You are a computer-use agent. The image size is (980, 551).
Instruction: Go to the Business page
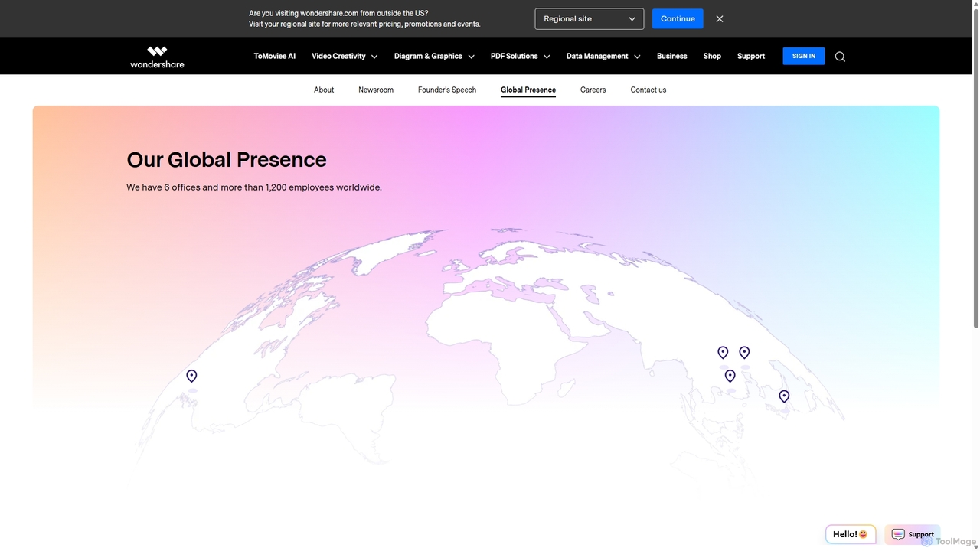672,57
